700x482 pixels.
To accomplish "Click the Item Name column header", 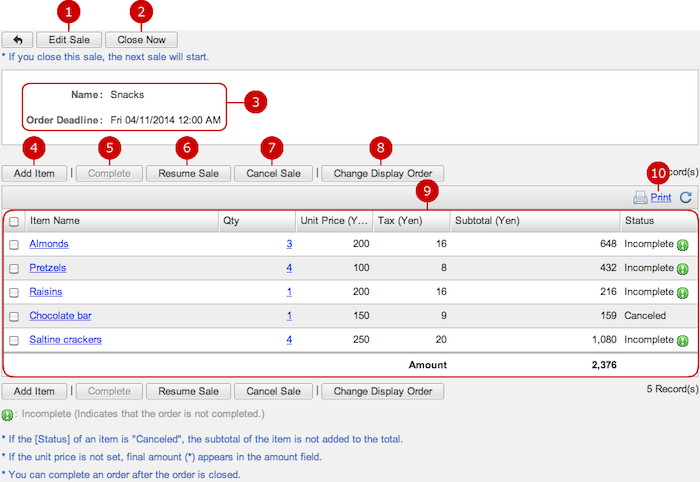I will (x=122, y=221).
